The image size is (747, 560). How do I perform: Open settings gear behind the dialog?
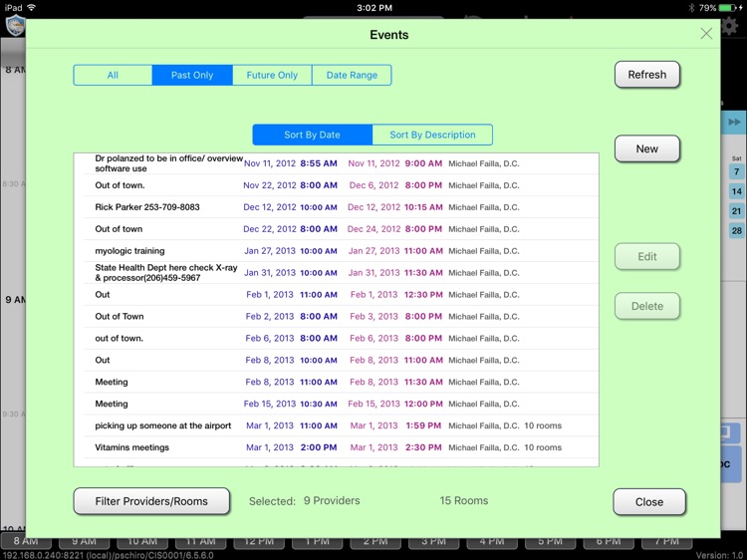(x=731, y=26)
